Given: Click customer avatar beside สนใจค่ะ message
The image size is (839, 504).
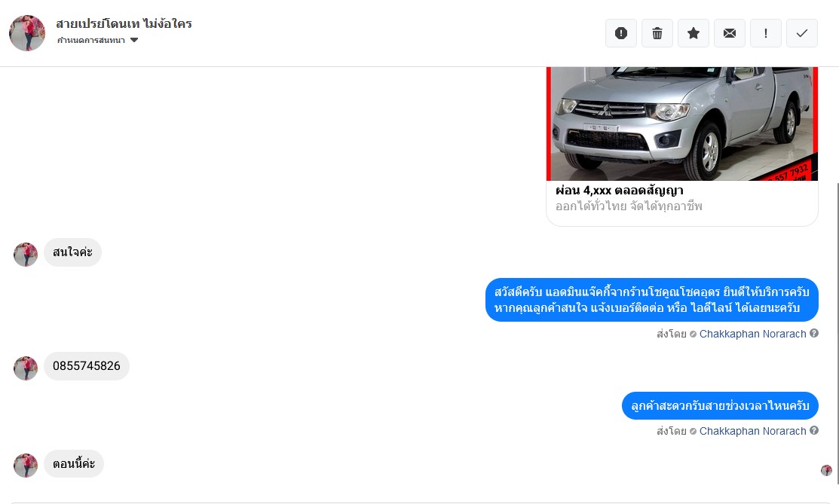Looking at the screenshot, I should tap(26, 254).
